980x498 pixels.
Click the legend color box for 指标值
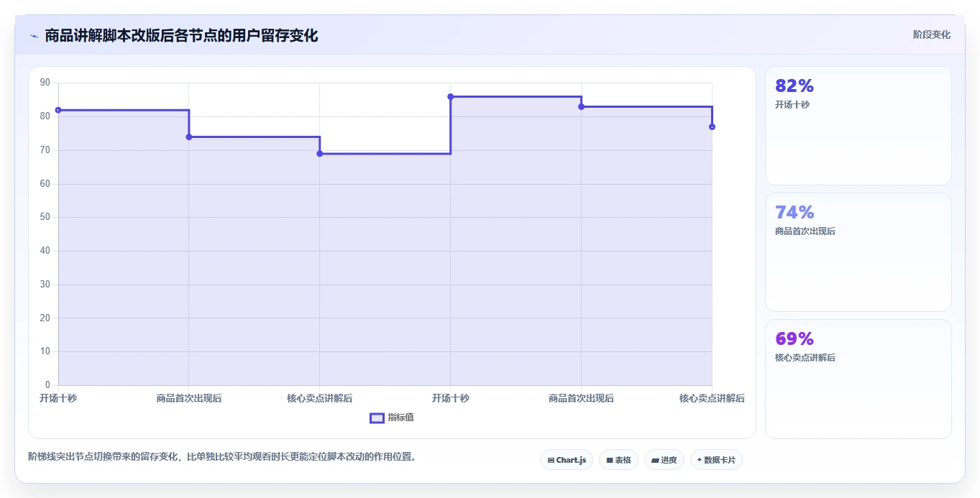[377, 418]
